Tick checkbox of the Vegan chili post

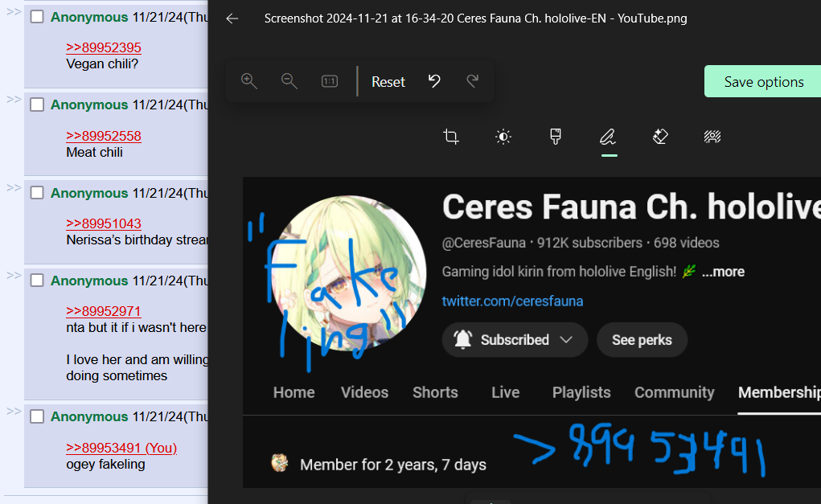(37, 17)
